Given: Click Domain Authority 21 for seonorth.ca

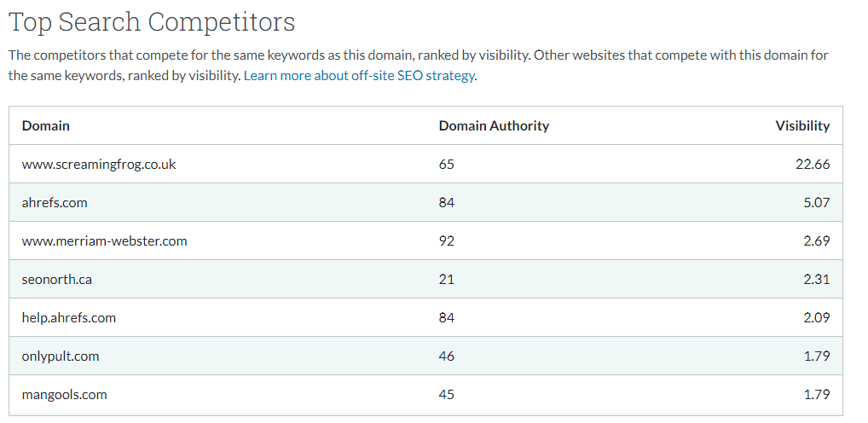Looking at the screenshot, I should pos(447,279).
